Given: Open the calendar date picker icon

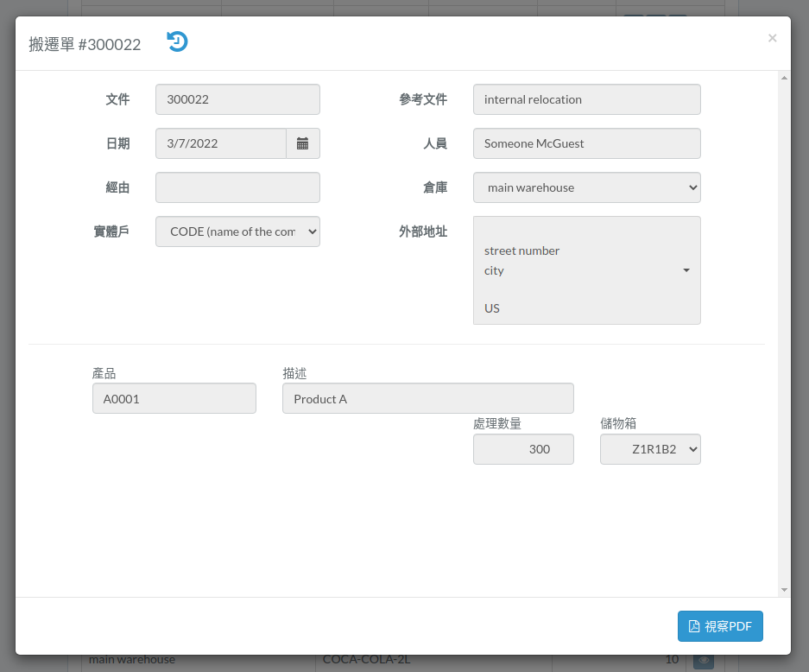Looking at the screenshot, I should (x=303, y=143).
